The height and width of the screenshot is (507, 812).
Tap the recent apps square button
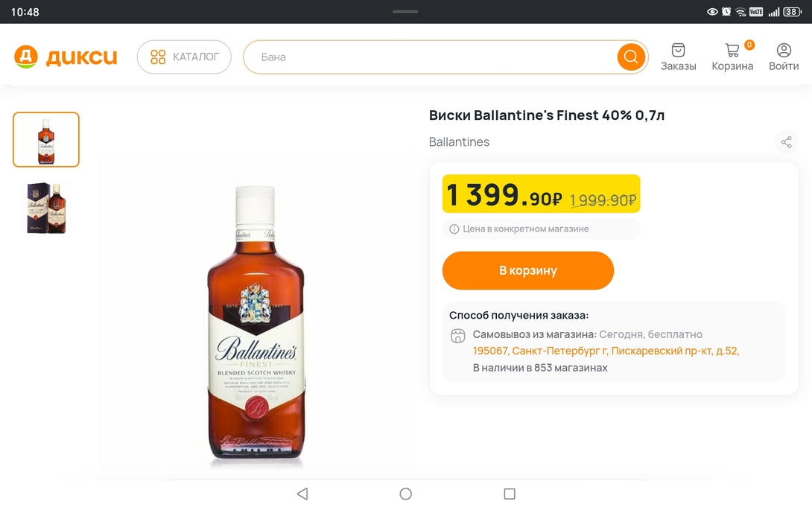pos(510,494)
